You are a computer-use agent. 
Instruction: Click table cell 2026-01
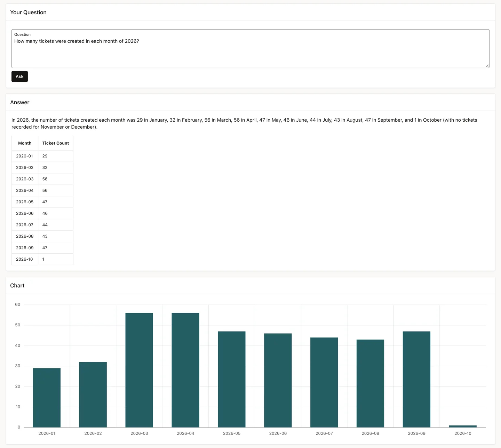[25, 156]
